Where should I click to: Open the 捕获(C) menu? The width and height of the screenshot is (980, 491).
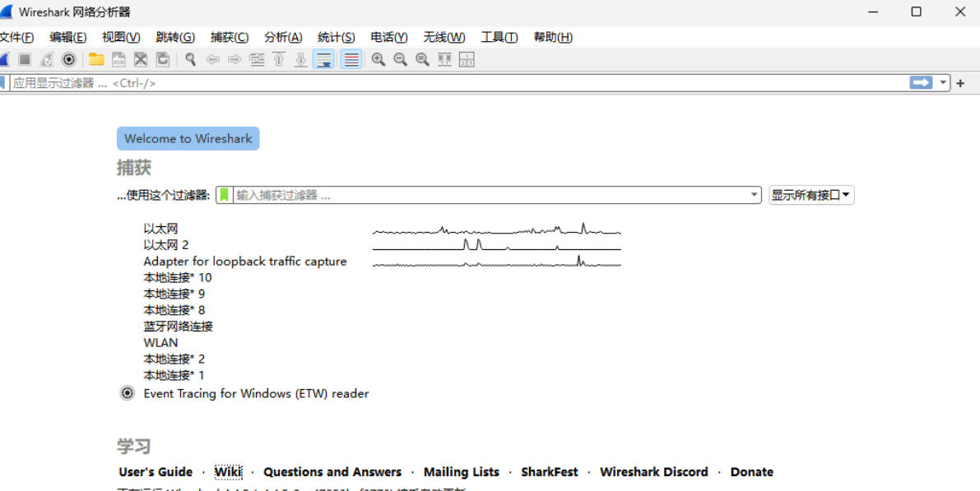coord(230,38)
